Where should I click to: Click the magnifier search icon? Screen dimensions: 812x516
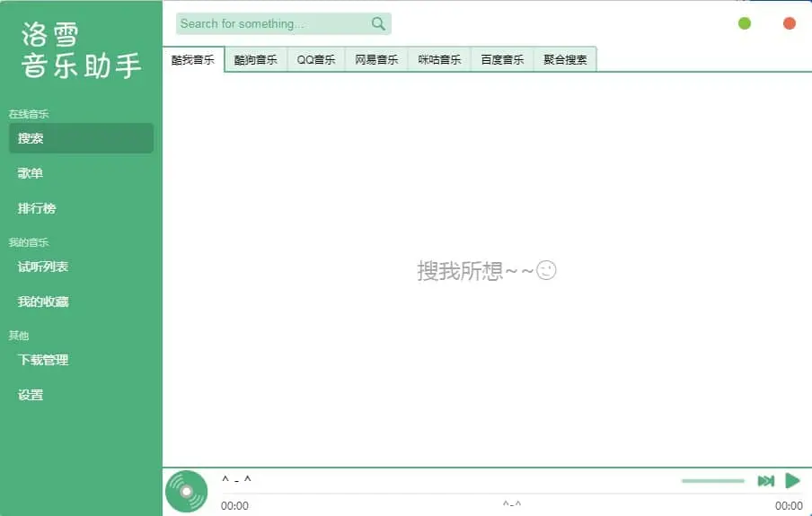[378, 24]
